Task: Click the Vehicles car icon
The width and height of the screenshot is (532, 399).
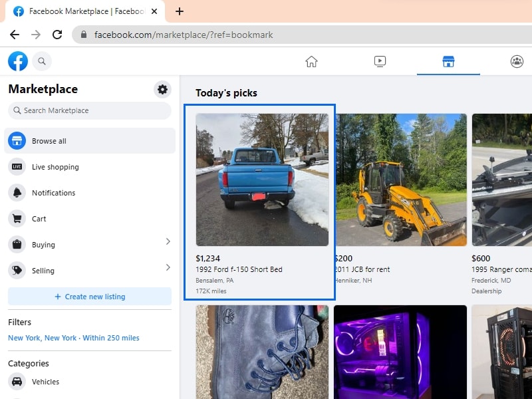Action: click(17, 381)
